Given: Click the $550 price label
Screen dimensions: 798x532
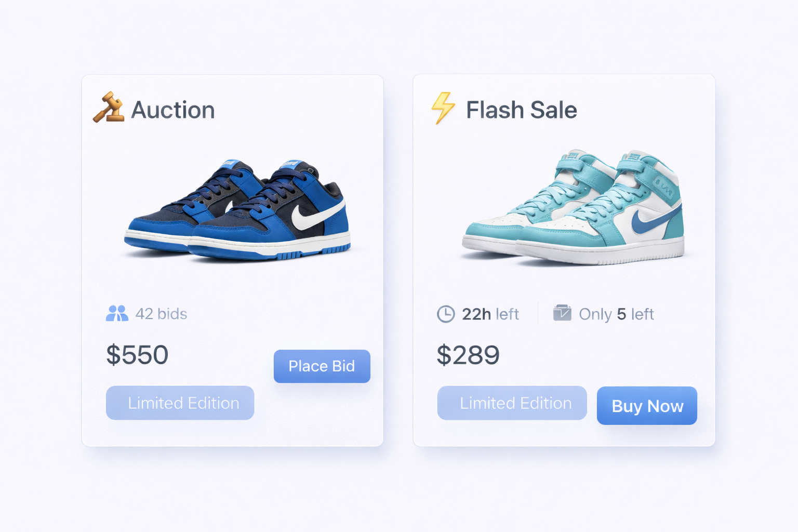Looking at the screenshot, I should (x=137, y=354).
